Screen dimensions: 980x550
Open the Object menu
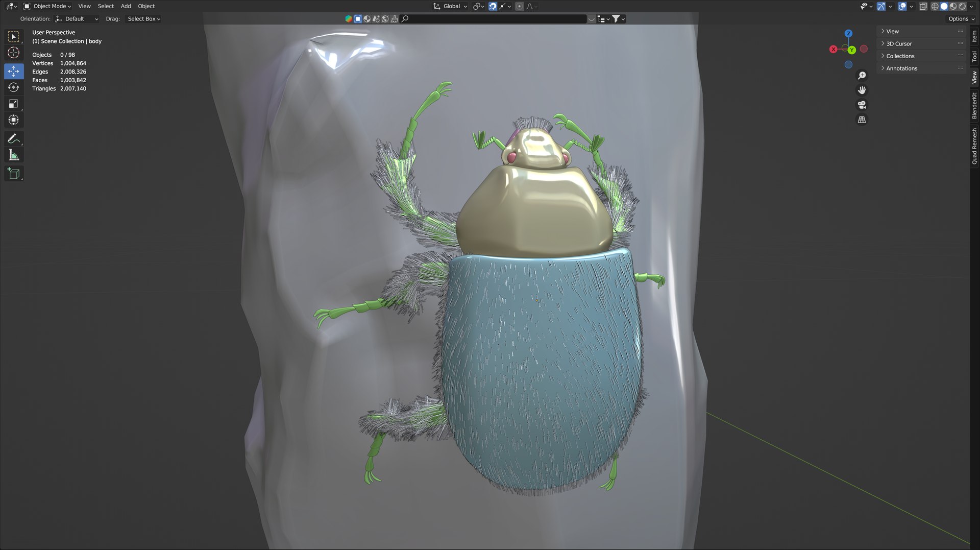point(146,6)
